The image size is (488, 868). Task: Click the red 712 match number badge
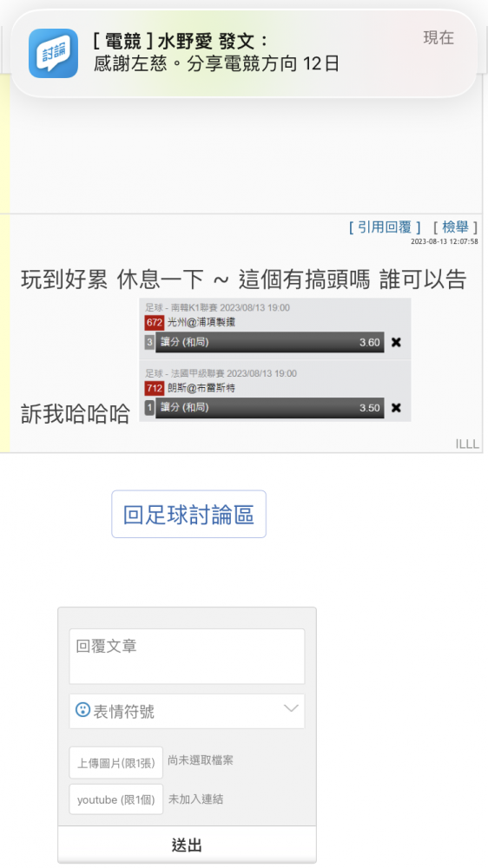(x=154, y=388)
